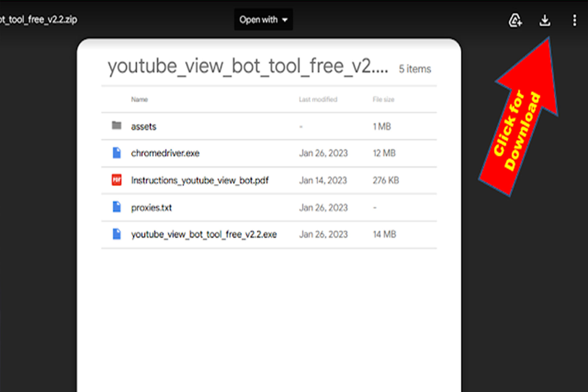Click the download icon in the top bar
Image resolution: width=588 pixels, height=392 pixels.
click(545, 20)
